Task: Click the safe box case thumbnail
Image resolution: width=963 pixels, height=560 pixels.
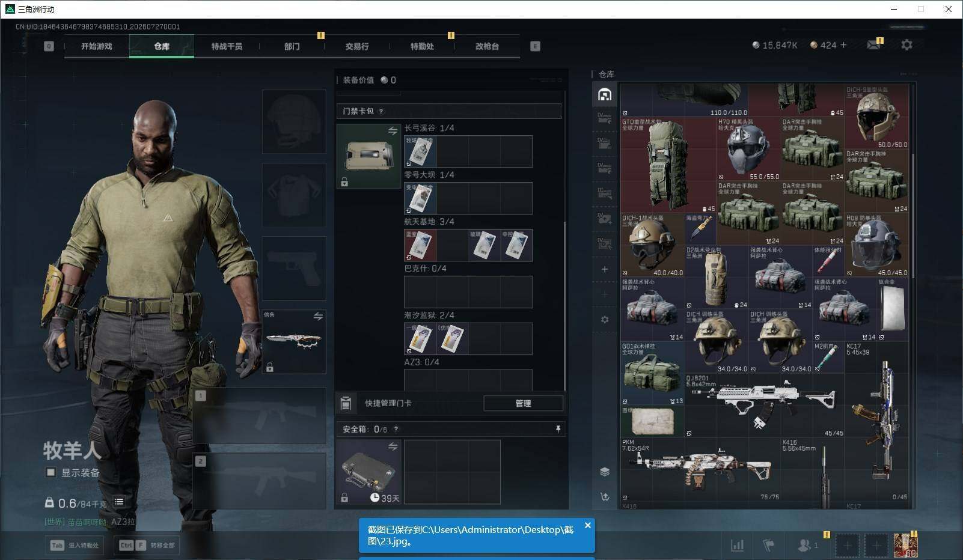Action: pyautogui.click(x=368, y=472)
